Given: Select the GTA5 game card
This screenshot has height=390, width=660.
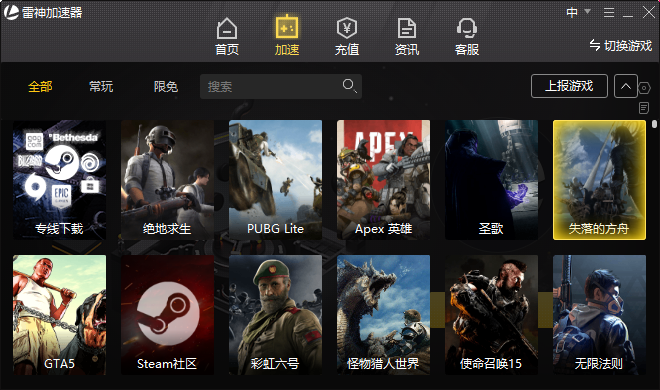Looking at the screenshot, I should (59, 315).
